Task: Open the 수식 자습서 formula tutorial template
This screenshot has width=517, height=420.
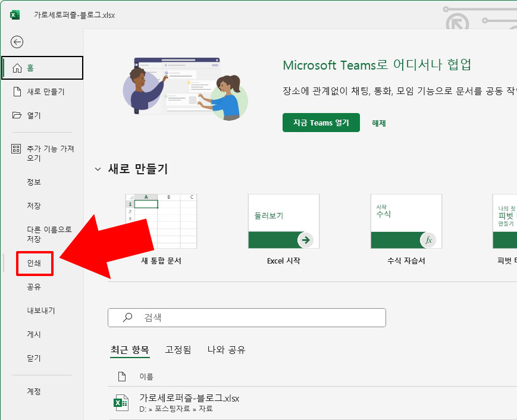Action: [406, 221]
